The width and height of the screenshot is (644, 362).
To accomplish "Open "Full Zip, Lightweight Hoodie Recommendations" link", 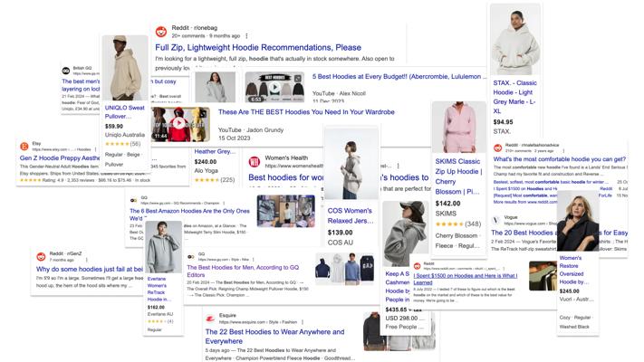I will 257,48.
